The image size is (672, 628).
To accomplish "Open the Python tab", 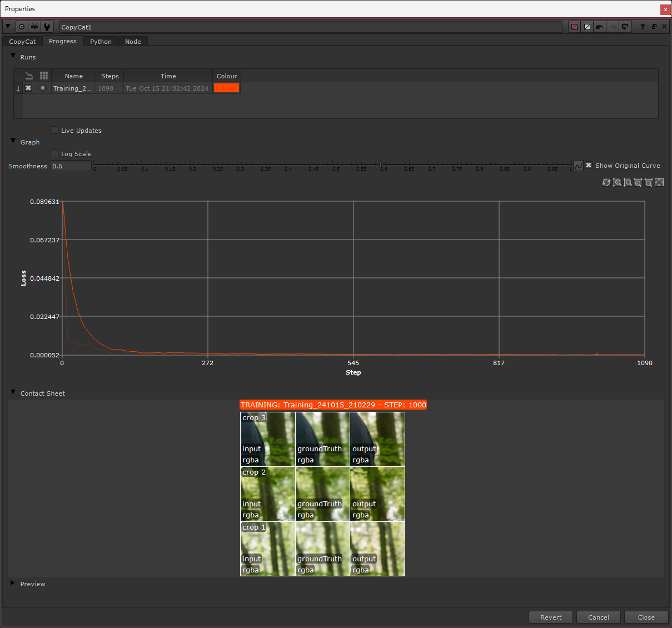I will [101, 42].
